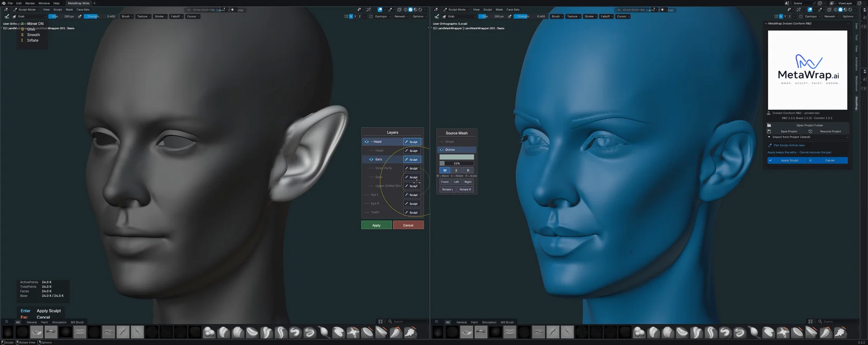Click Sculpt pencil button on the Ears layer
Viewport: 868px width, 345px height.
tap(412, 159)
